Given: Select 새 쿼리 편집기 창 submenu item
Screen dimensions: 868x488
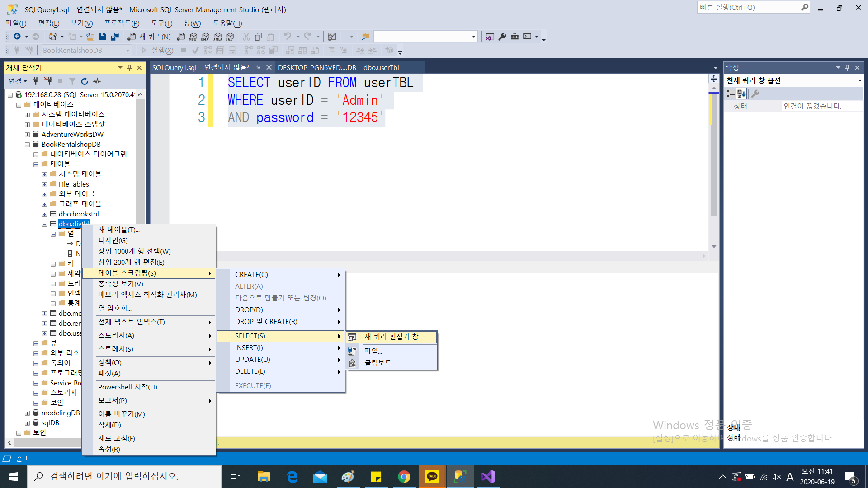Looking at the screenshot, I should [392, 337].
